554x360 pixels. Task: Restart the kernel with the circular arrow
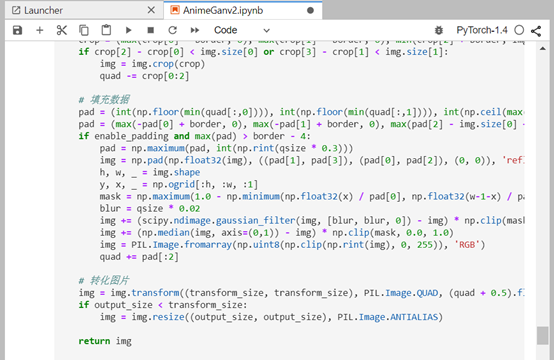(x=172, y=30)
